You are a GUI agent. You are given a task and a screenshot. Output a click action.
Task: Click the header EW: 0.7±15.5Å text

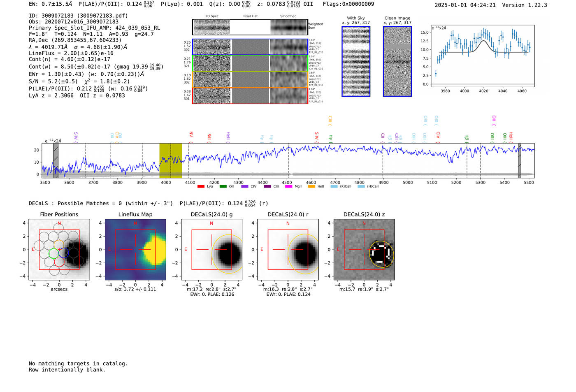pyautogui.click(x=50, y=4)
